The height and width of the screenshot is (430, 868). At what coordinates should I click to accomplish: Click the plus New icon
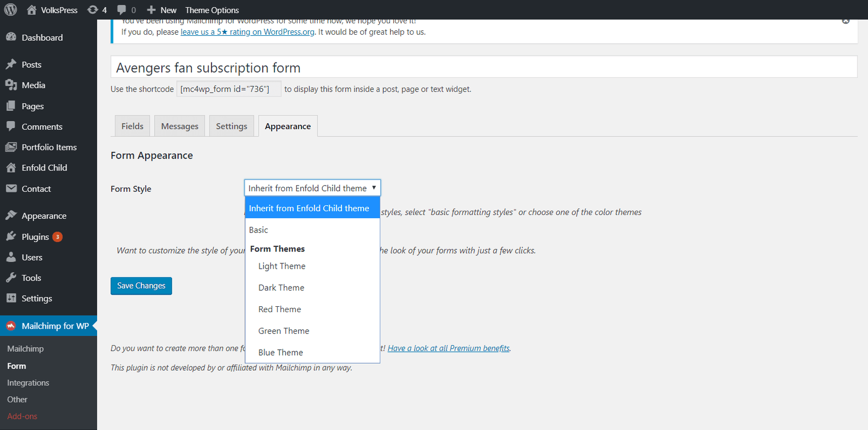[151, 10]
